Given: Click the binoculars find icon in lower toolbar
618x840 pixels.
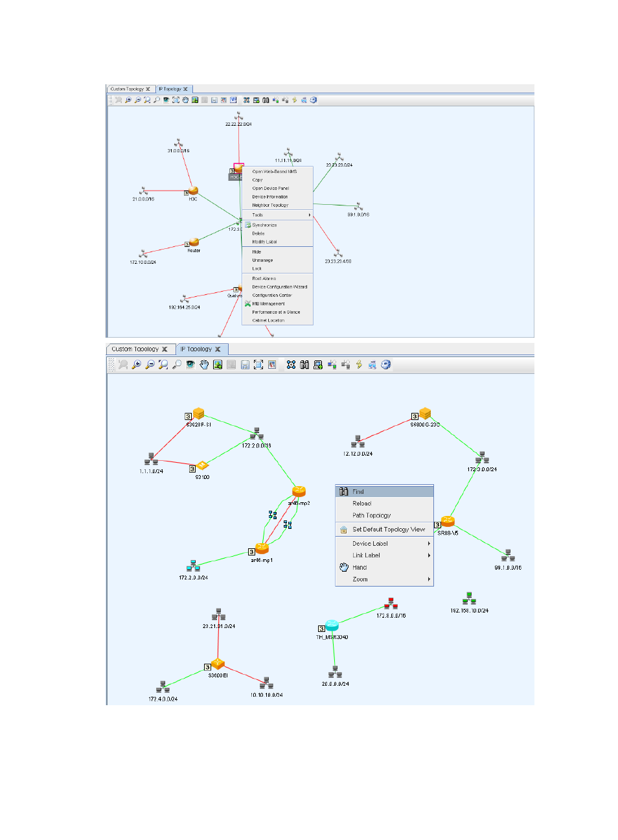Looking at the screenshot, I should tap(304, 365).
